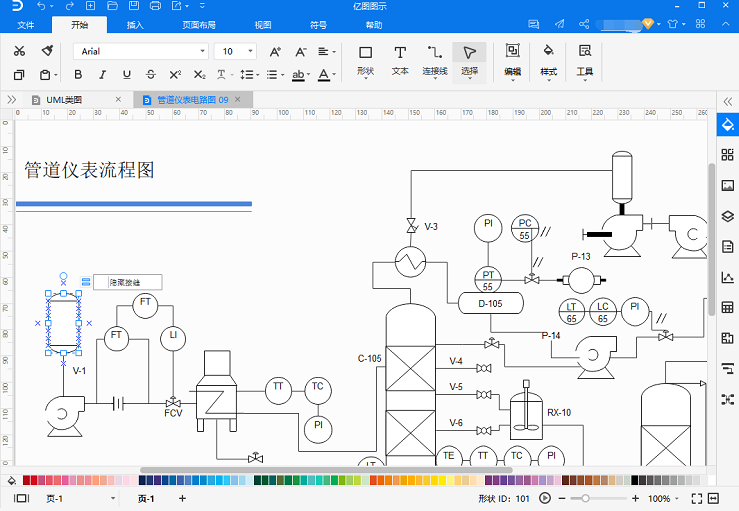Open the line spacing dropdown
This screenshot has height=511, width=739.
pyautogui.click(x=250, y=74)
